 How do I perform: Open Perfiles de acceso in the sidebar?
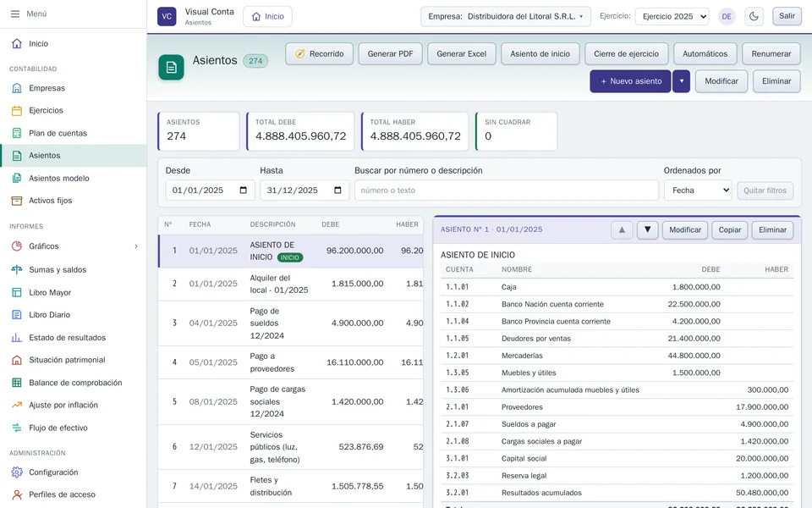click(73, 494)
